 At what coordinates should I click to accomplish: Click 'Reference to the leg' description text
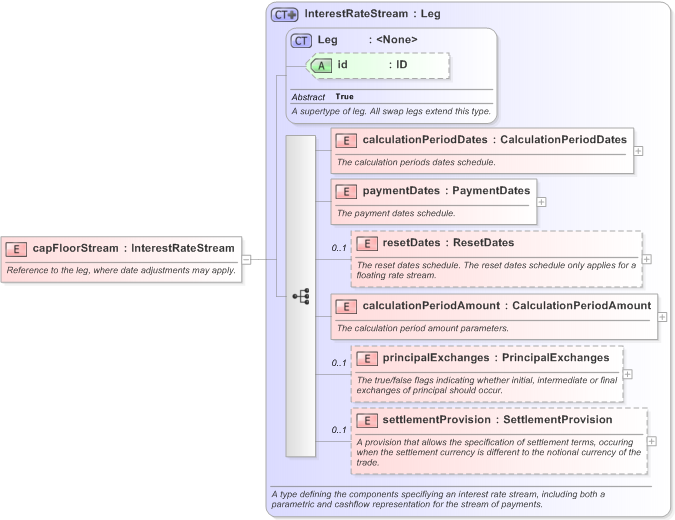(x=121, y=270)
